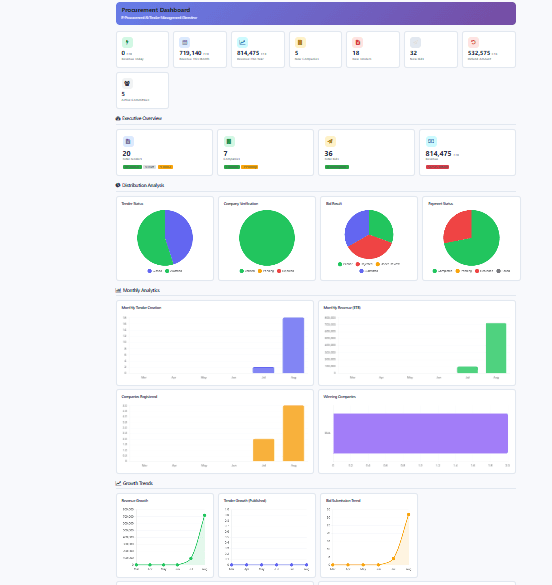Click the gray icon above 32

415,43
